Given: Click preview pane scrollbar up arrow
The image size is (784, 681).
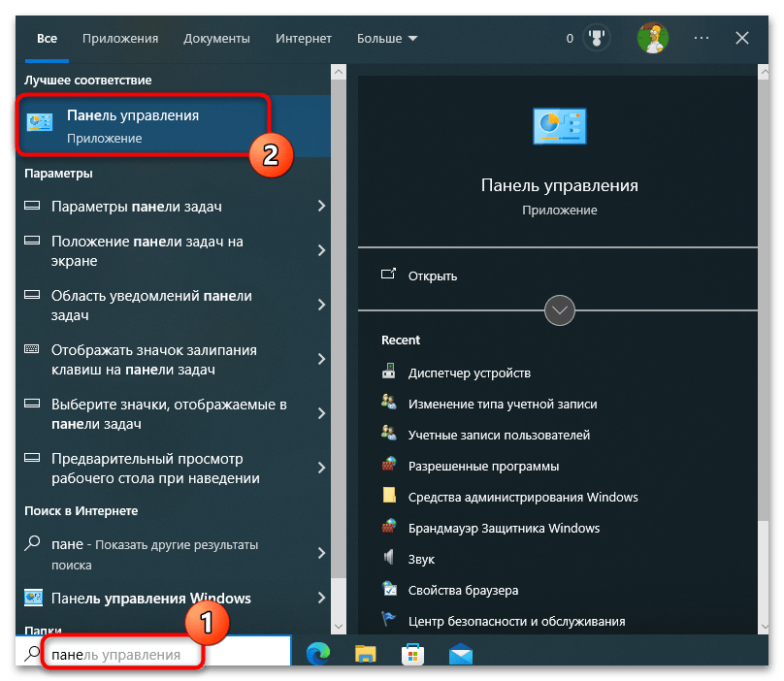Looking at the screenshot, I should pyautogui.click(x=764, y=72).
